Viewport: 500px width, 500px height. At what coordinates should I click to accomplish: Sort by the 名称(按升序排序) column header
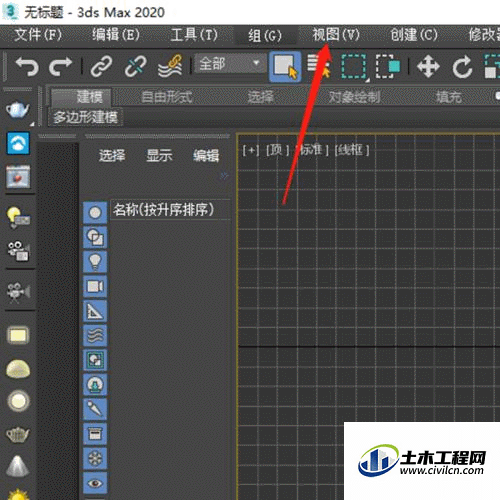coord(170,210)
